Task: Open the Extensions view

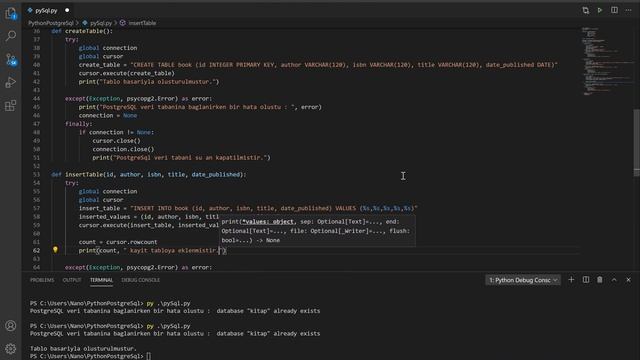Action: coord(11,106)
